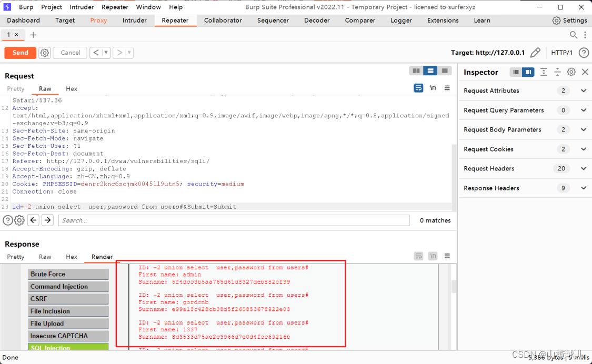Open the three-dot tab bar menu
Viewport: 592px width, 364px height.
[585, 35]
